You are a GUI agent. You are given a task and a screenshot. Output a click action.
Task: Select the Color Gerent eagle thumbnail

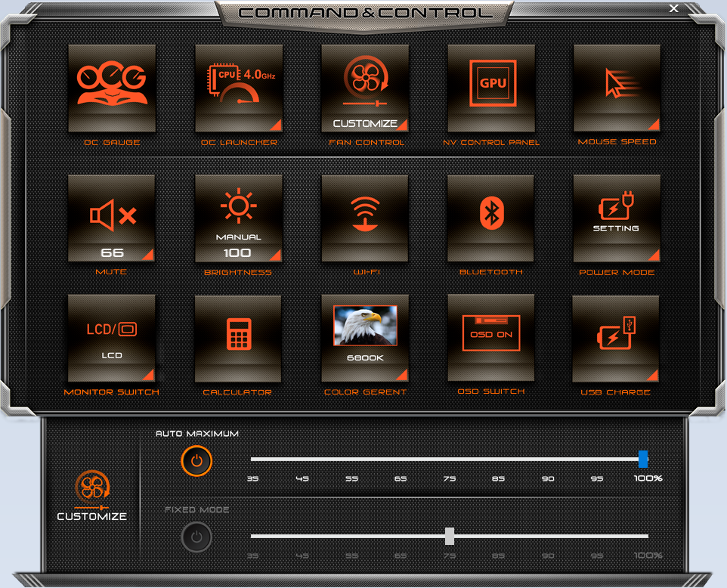click(365, 326)
